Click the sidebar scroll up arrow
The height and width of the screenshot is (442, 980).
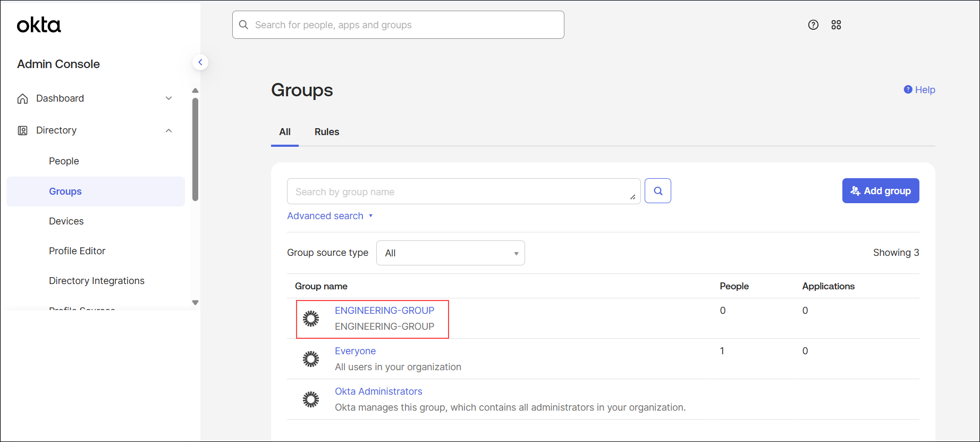pos(196,90)
